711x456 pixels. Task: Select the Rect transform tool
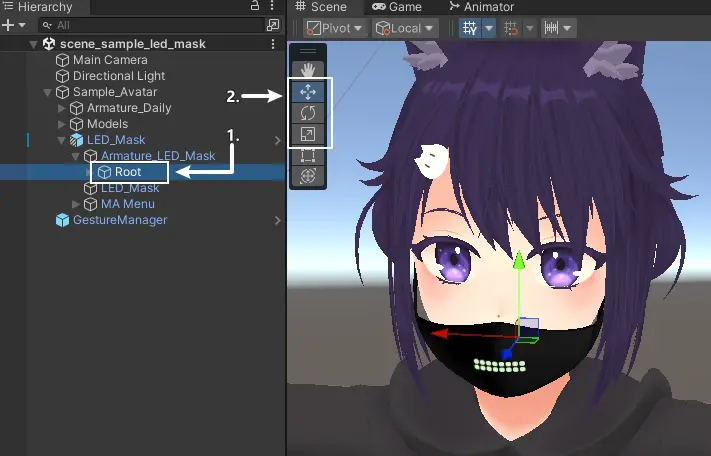(308, 155)
